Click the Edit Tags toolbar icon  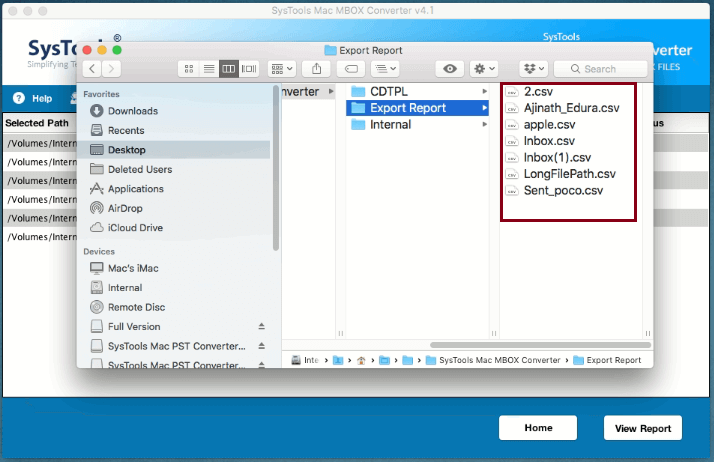[351, 69]
